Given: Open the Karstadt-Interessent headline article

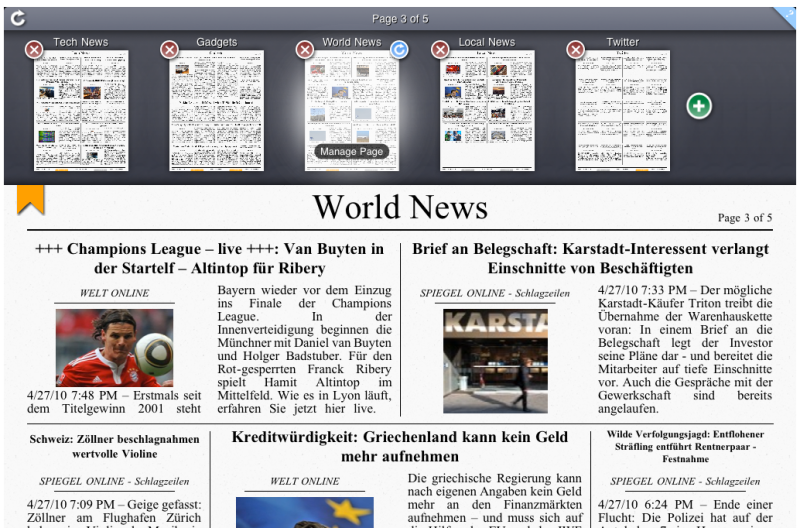Looking at the screenshot, I should 590,259.
